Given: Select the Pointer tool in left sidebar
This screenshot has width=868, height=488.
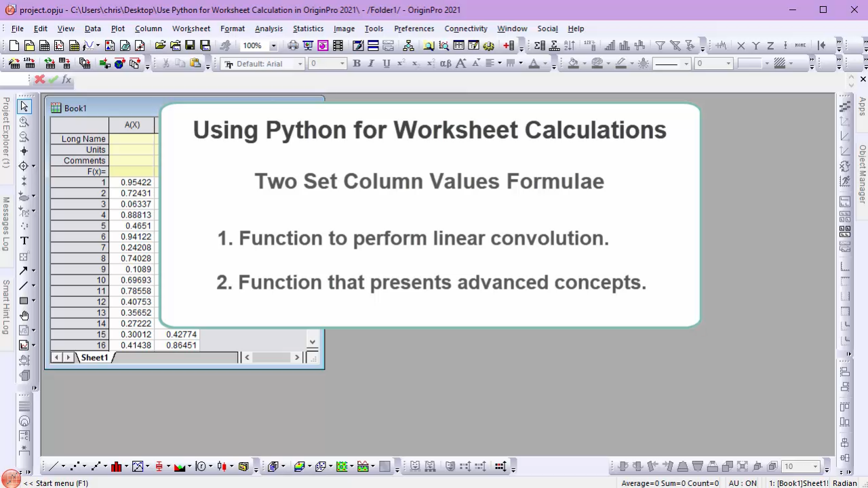Looking at the screenshot, I should coord(24,106).
